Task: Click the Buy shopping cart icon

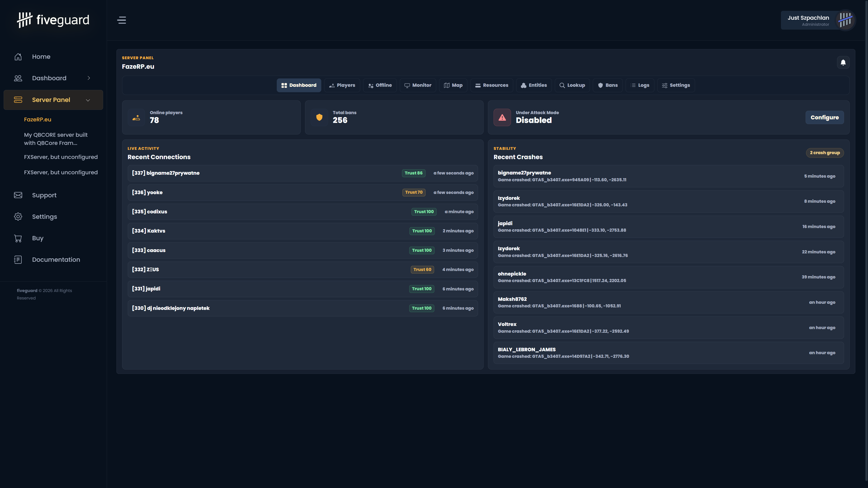Action: pos(18,238)
